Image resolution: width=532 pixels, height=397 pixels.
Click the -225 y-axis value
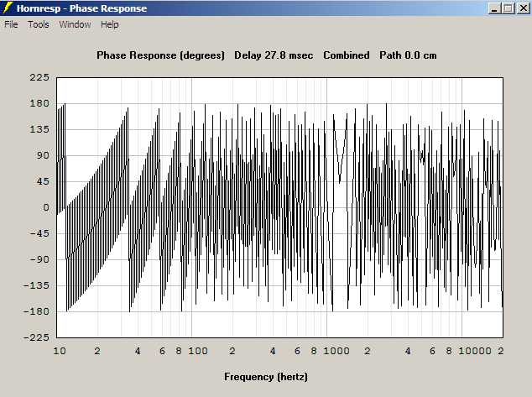36,337
